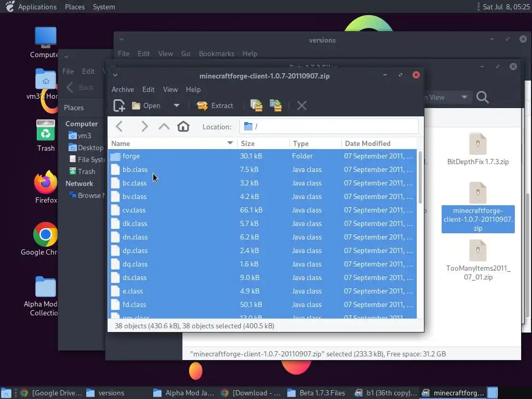Go to archive home location
Screen dimensions: 532x399
coord(183,127)
